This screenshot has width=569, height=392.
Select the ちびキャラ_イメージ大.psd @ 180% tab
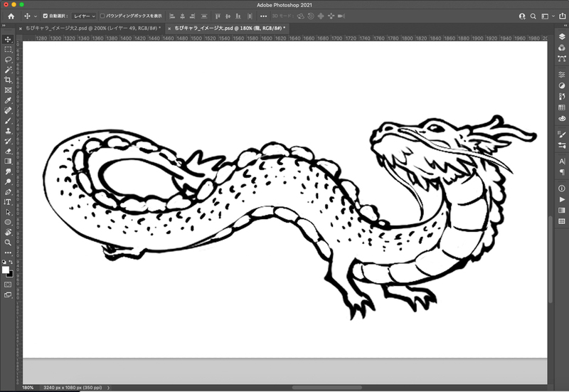pos(229,27)
